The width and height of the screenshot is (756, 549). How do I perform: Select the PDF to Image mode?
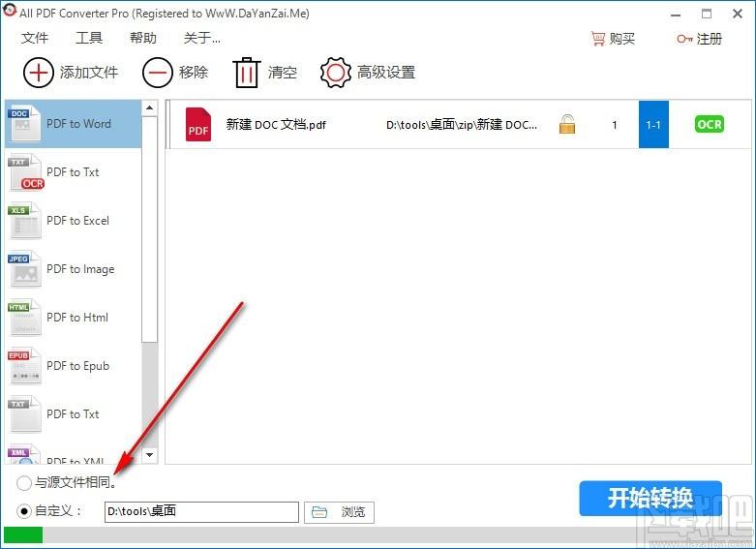(x=73, y=269)
